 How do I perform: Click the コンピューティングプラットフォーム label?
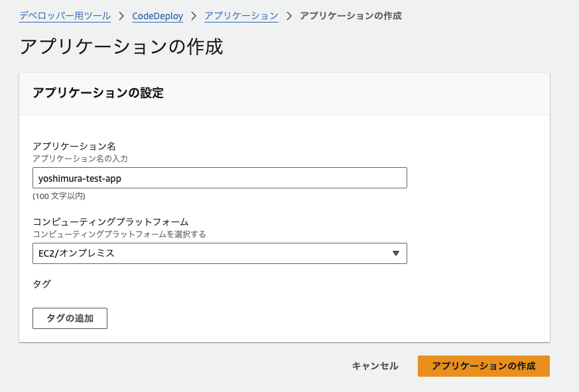(x=111, y=222)
